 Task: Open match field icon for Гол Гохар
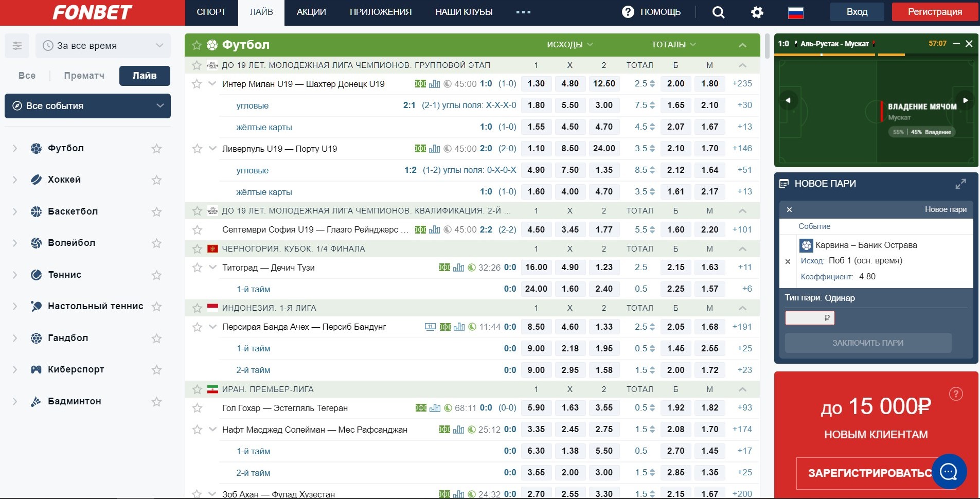point(421,408)
